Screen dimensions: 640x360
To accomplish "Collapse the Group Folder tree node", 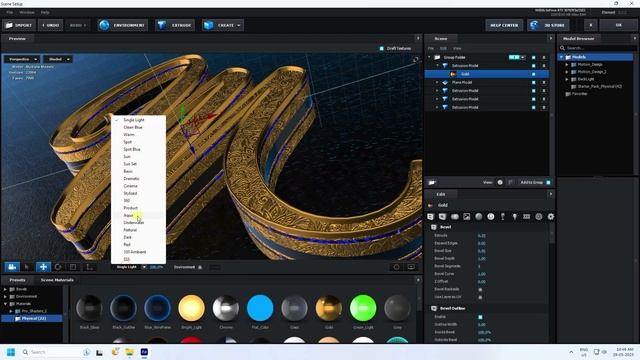I will 429,58.
